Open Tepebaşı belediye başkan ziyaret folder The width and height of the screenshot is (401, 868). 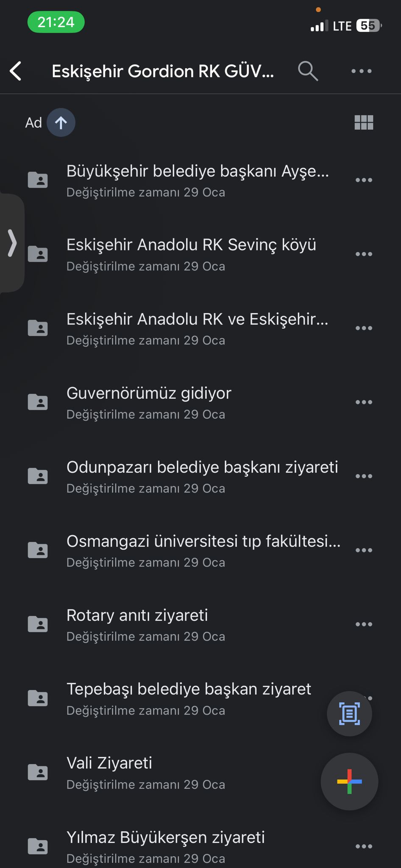pos(189,689)
